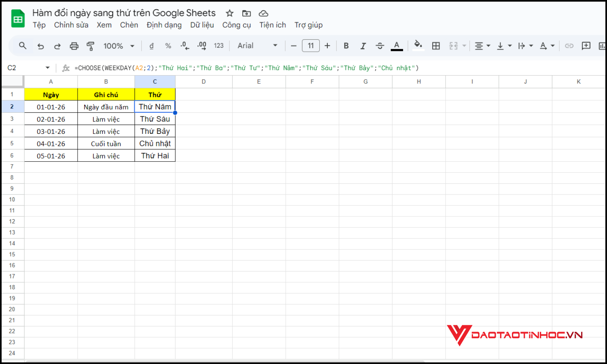607x364 pixels.
Task: Toggle bold formatting
Action: [346, 46]
